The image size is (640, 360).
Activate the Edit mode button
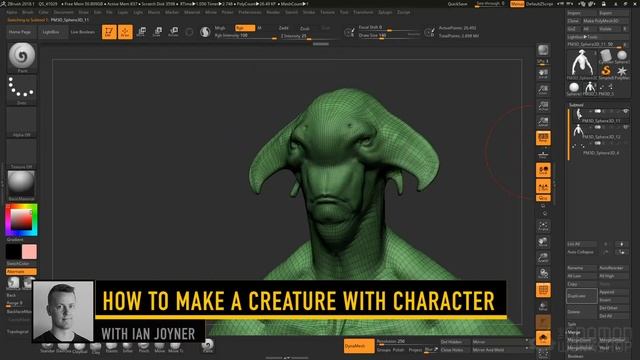109,32
